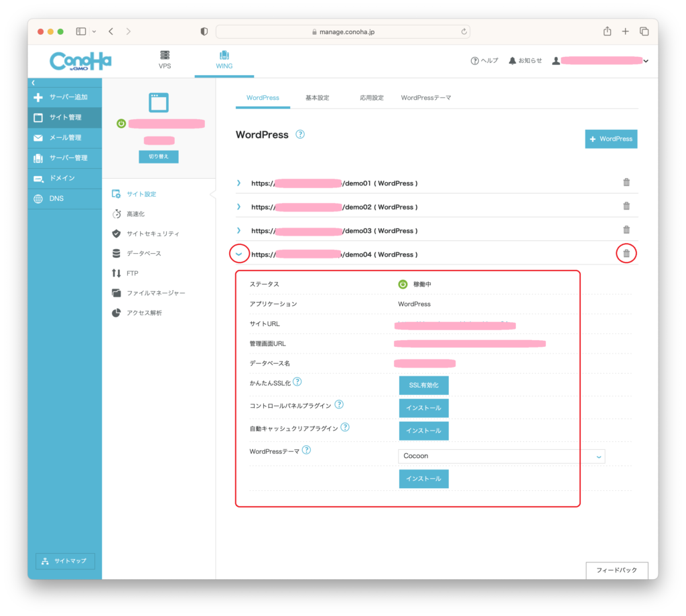Click the Safari privacy shield icon

204,31
